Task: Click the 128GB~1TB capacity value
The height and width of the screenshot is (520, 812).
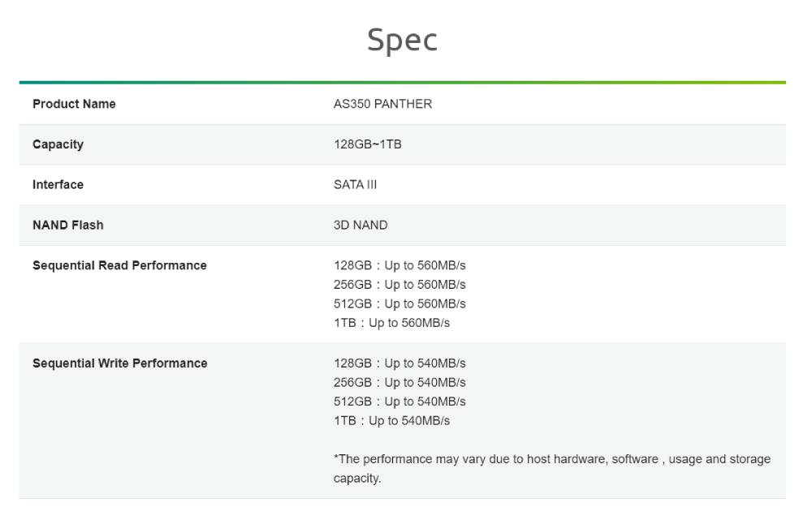Action: click(367, 144)
